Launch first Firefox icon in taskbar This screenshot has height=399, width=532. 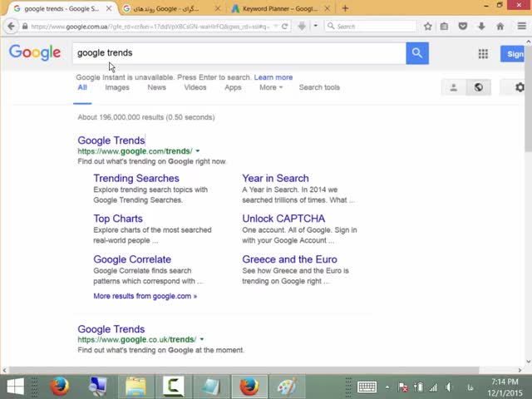[60, 387]
